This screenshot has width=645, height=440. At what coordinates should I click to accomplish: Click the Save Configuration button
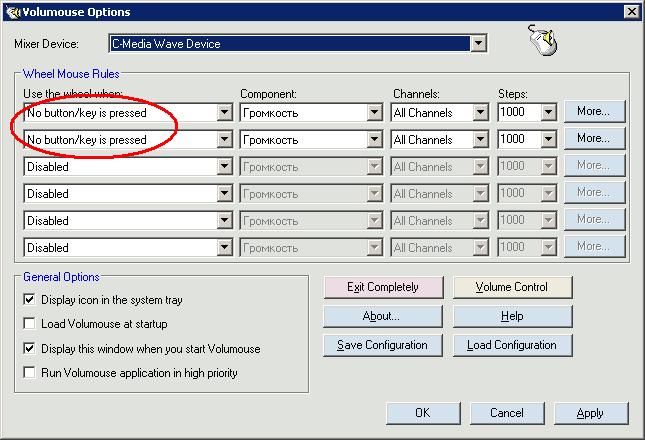381,345
